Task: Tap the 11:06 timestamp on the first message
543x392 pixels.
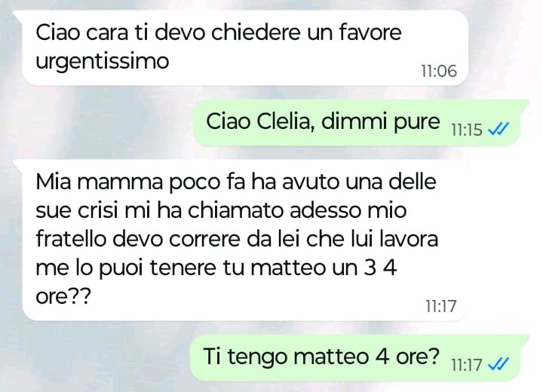Action: tap(439, 71)
